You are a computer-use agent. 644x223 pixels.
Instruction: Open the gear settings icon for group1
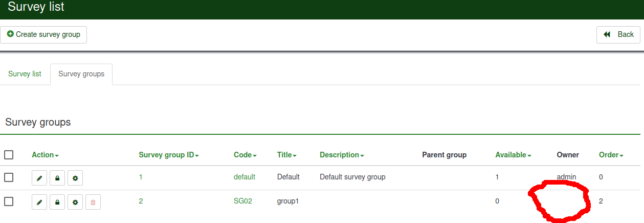pos(75,202)
